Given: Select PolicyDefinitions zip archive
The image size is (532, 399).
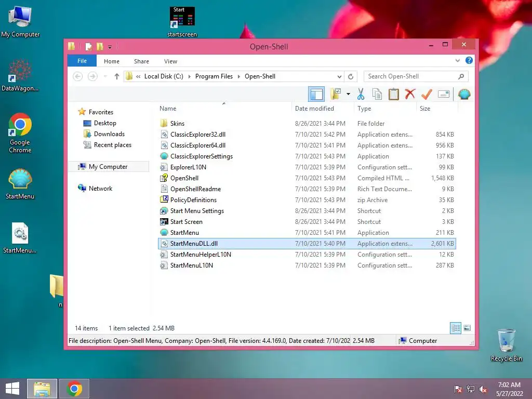Looking at the screenshot, I should click(x=307, y=200).
